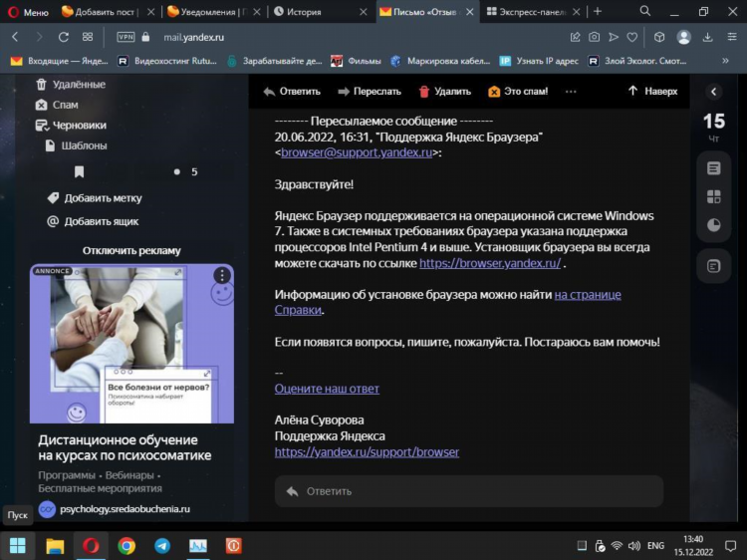
Task: Click the bottom Ответить reply field
Action: (469, 491)
